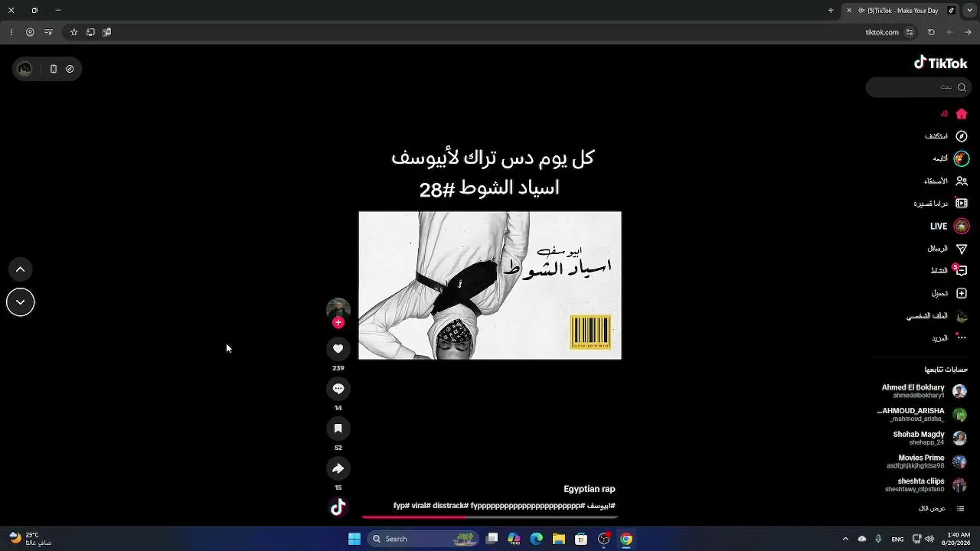Open the MAHMOUD_ARISHA account
Viewport: 980px width, 551px height.
coord(923,415)
